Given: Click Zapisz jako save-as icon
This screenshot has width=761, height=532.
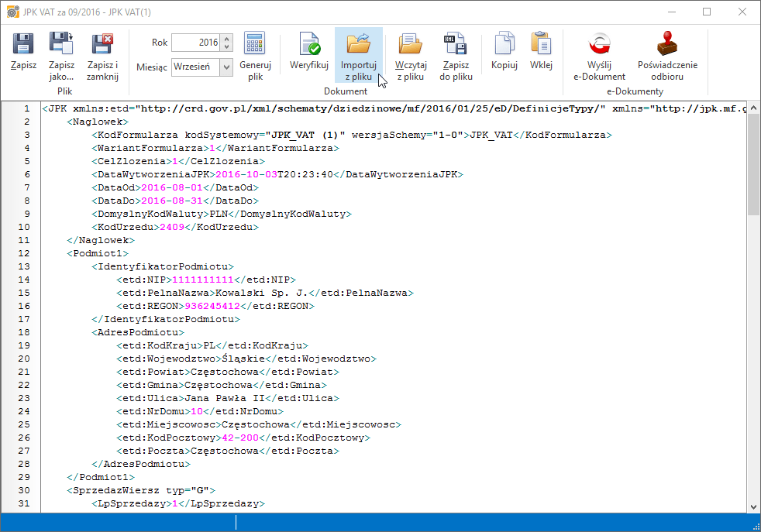Looking at the screenshot, I should coord(61,45).
